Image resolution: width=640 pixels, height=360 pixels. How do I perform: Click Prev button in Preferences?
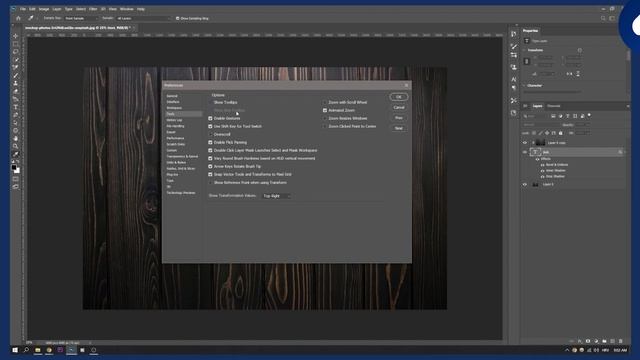pos(399,118)
